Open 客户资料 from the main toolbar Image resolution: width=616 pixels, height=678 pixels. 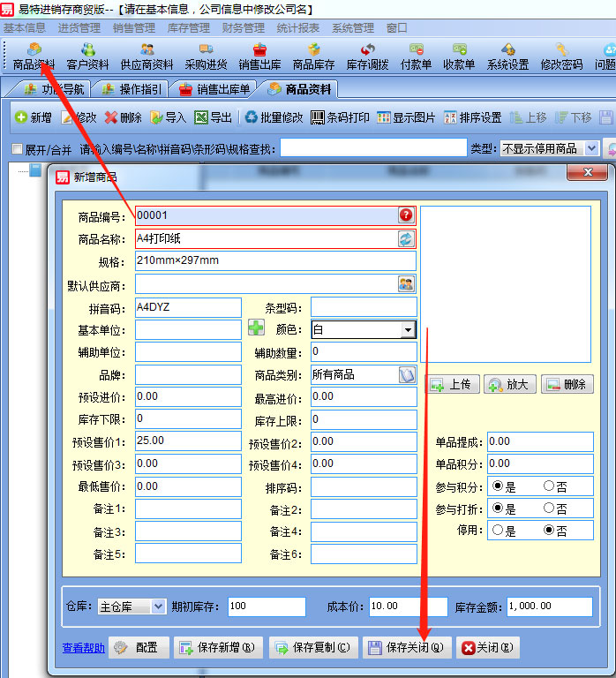88,56
